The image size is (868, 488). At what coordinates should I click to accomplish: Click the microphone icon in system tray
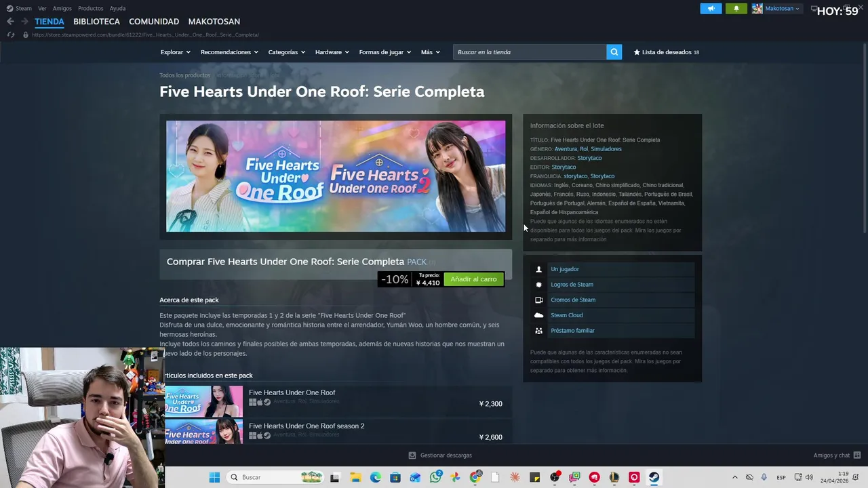coord(764,477)
